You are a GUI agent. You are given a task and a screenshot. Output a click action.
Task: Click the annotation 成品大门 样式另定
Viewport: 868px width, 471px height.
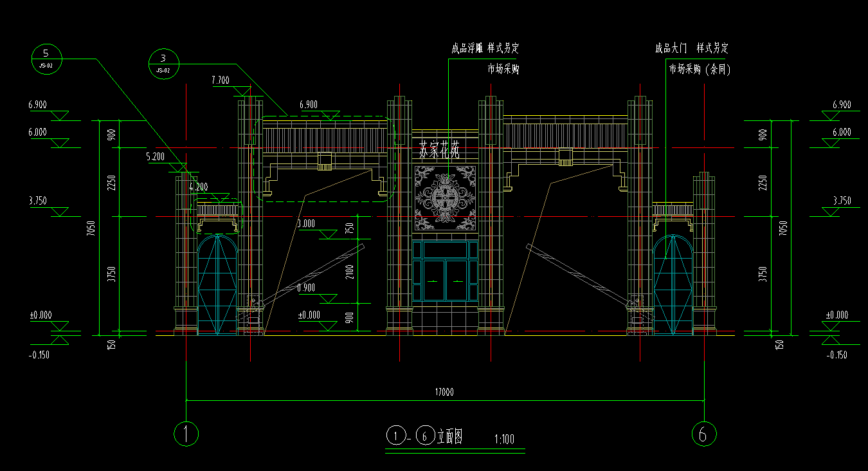[x=691, y=48]
